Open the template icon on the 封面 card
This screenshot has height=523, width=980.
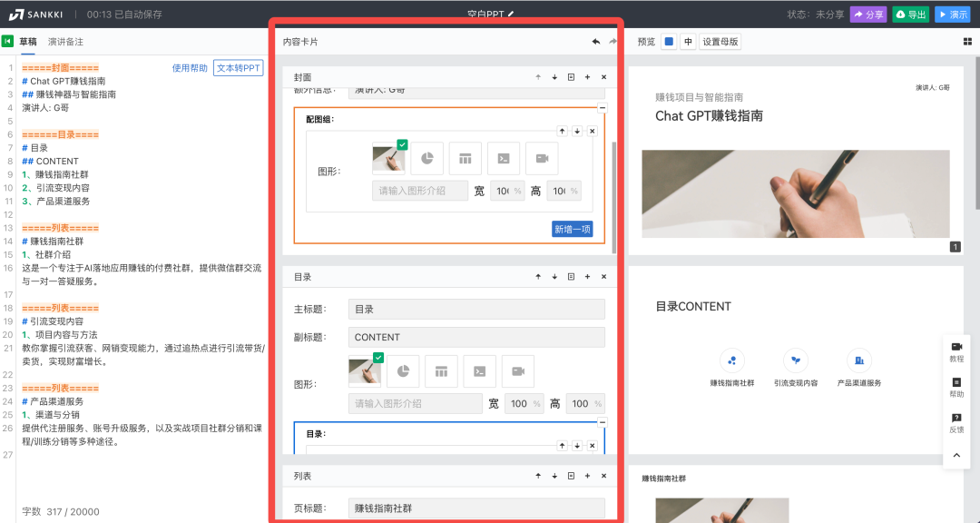pyautogui.click(x=571, y=77)
